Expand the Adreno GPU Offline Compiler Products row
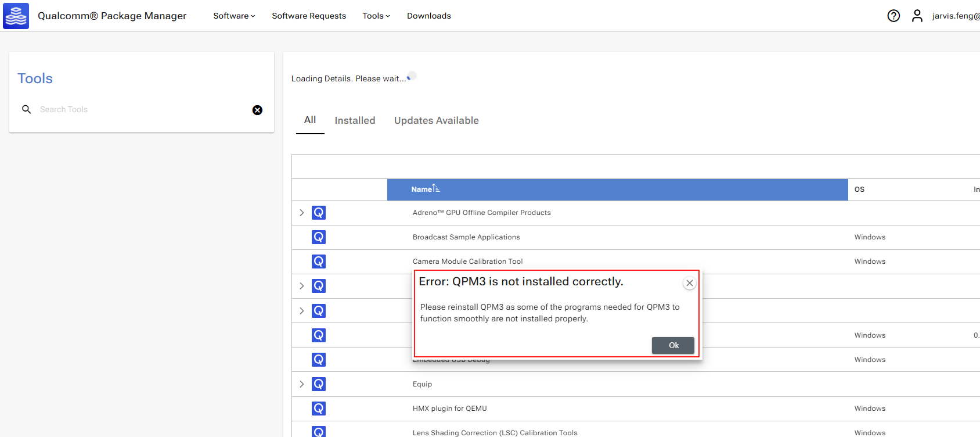Viewport: 980px width, 437px height. [301, 213]
